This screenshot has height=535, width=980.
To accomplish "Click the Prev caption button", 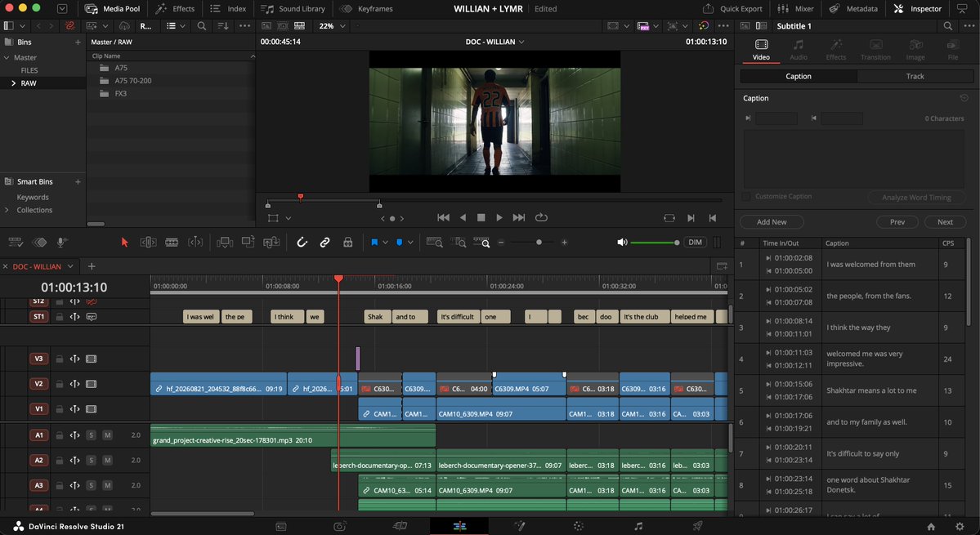I will point(897,221).
